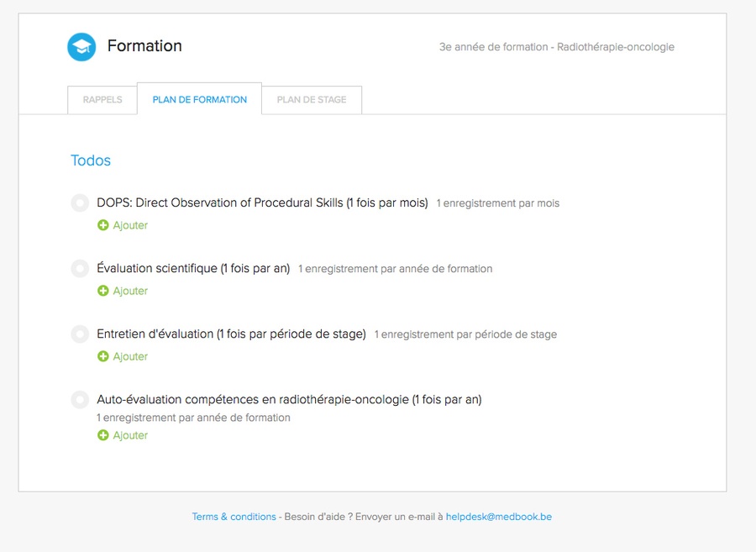Click the Ajouter label for Évaluation scientifique
Viewport: 756px width, 552px height.
pyautogui.click(x=130, y=291)
